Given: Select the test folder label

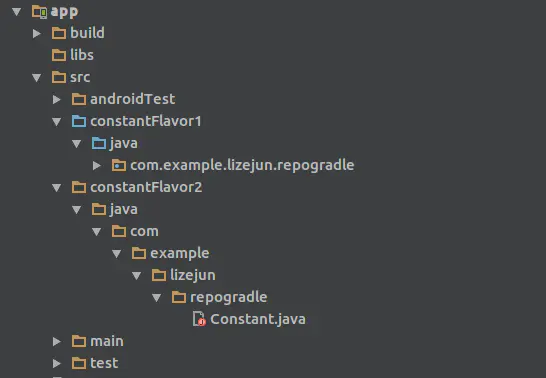Looking at the screenshot, I should pyautogui.click(x=104, y=363).
